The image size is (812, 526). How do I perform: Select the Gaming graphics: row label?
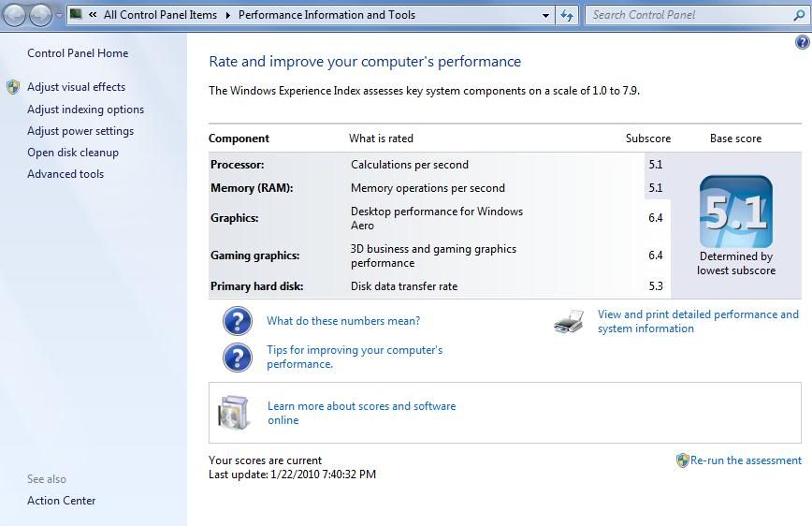254,256
